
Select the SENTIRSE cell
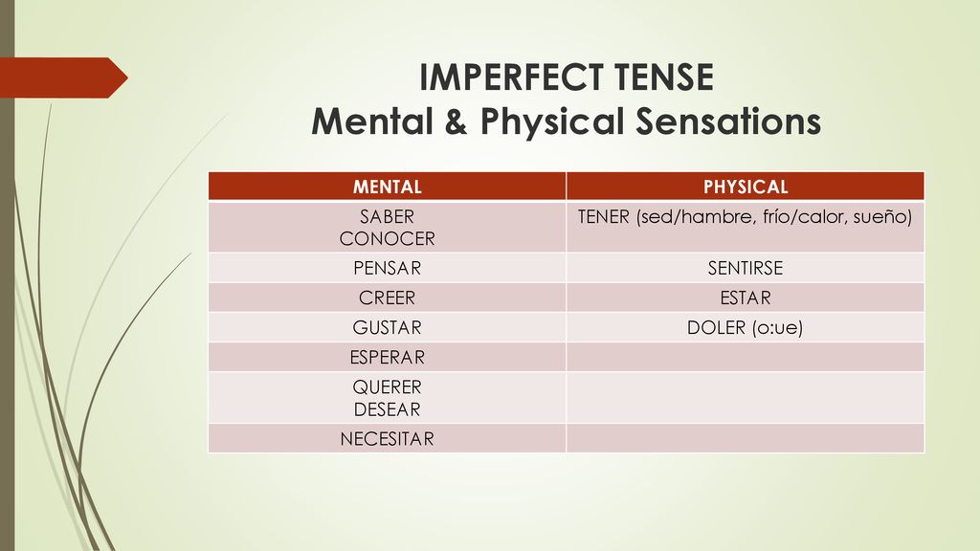point(745,268)
